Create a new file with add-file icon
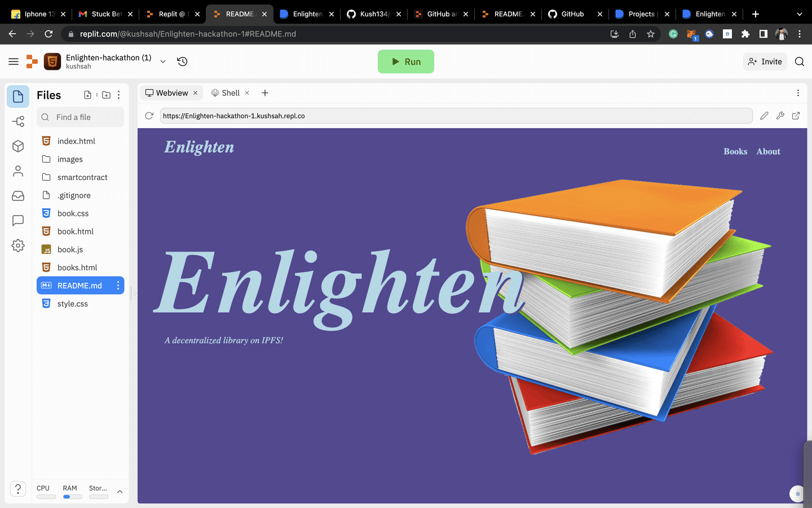Image resolution: width=812 pixels, height=508 pixels. pos(87,95)
